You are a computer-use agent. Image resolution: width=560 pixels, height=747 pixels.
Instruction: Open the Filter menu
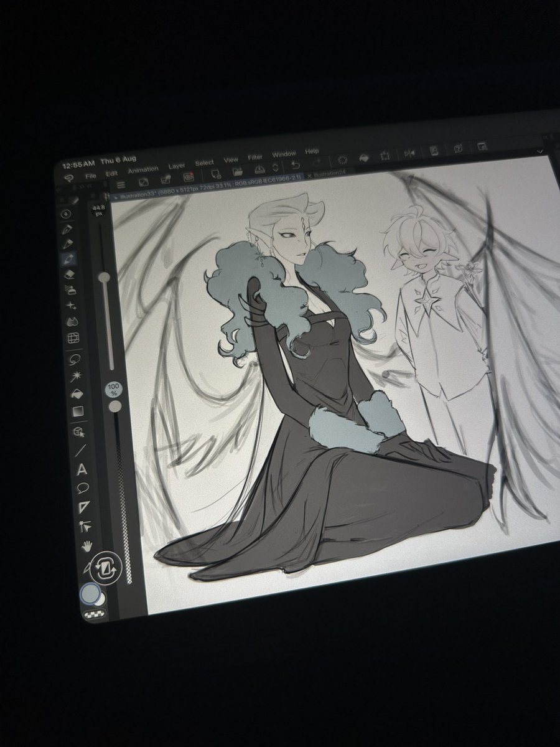[255, 157]
